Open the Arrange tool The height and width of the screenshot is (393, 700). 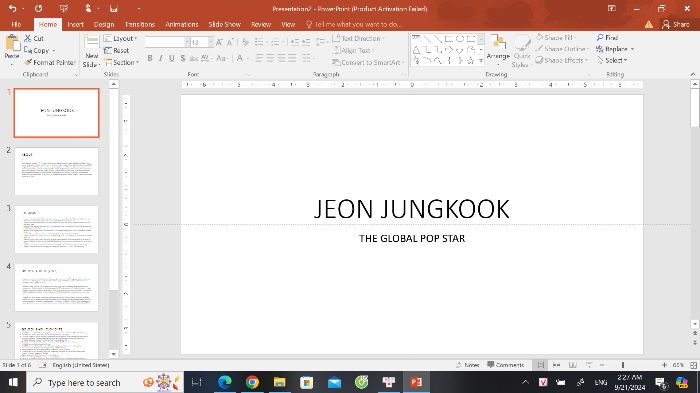click(x=498, y=49)
